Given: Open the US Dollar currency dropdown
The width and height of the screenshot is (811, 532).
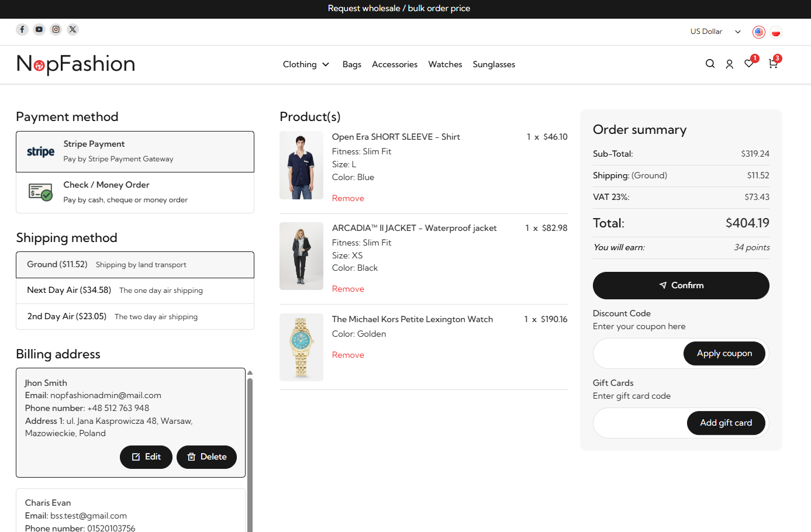Looking at the screenshot, I should [715, 32].
